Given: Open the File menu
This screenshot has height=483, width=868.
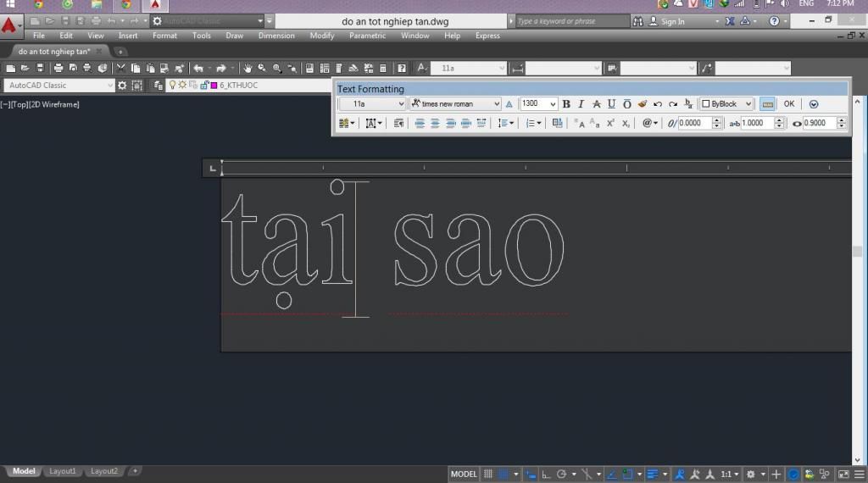Looking at the screenshot, I should coord(39,36).
